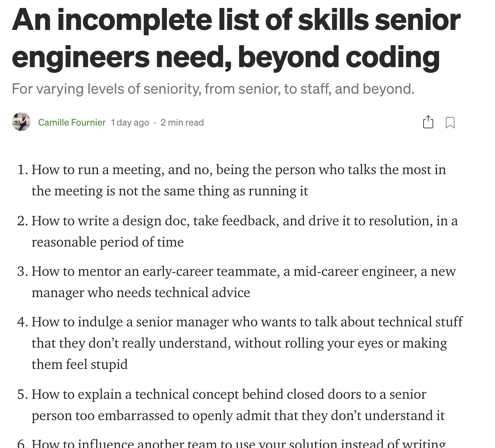The height and width of the screenshot is (448, 495).
Task: Click the share article icon
Action: 428,122
